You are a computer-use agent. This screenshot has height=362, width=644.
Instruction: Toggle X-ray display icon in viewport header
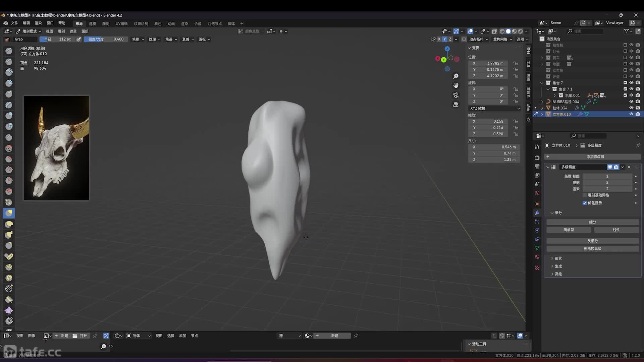[494, 31]
